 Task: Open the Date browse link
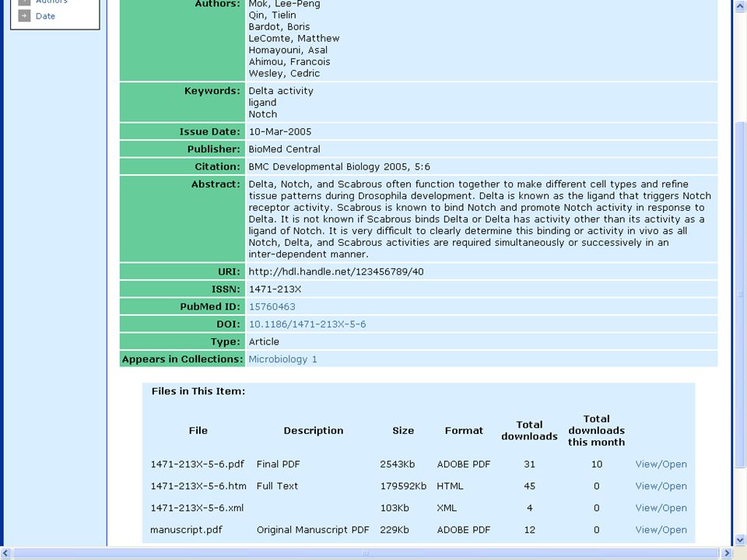(x=45, y=16)
